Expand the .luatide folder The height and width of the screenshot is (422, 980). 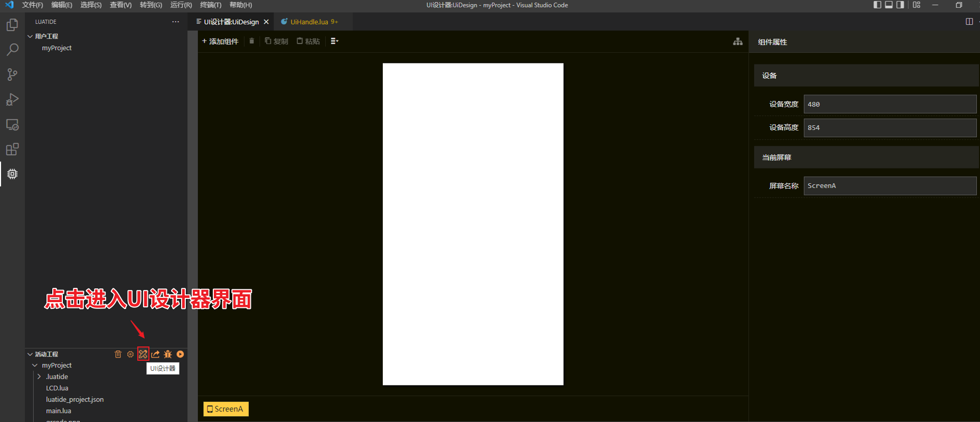point(56,377)
